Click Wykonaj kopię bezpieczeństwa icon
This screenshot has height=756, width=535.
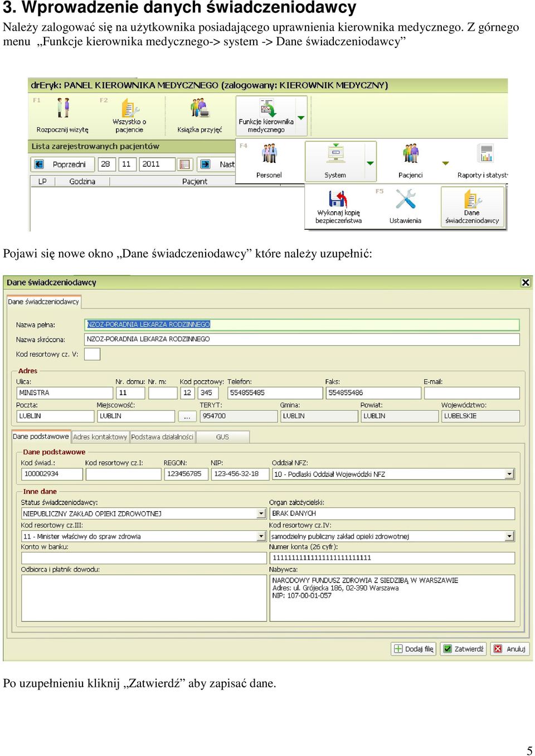[x=338, y=199]
